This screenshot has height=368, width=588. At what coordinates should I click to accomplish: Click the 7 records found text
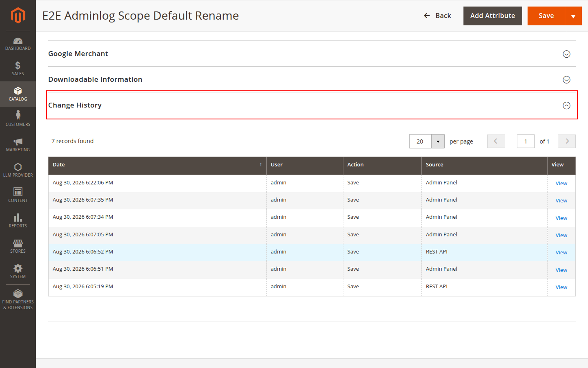[72, 141]
